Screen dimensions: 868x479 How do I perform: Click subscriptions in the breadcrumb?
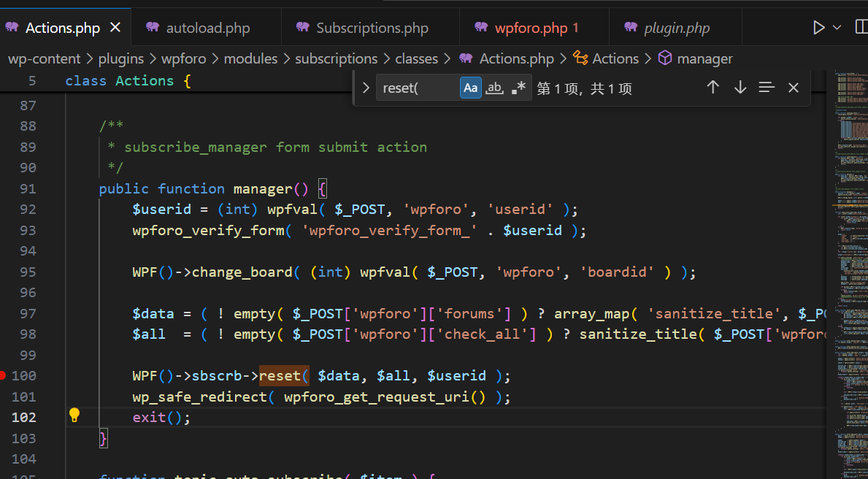point(336,58)
